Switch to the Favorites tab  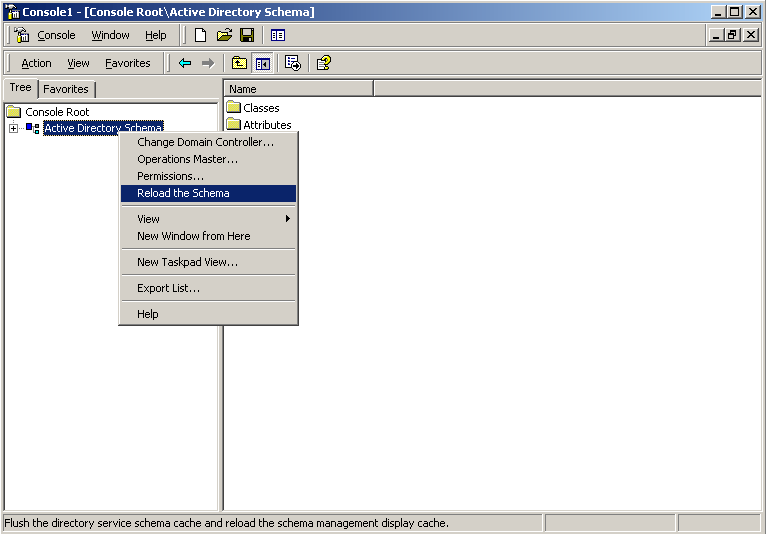pyautogui.click(x=66, y=89)
